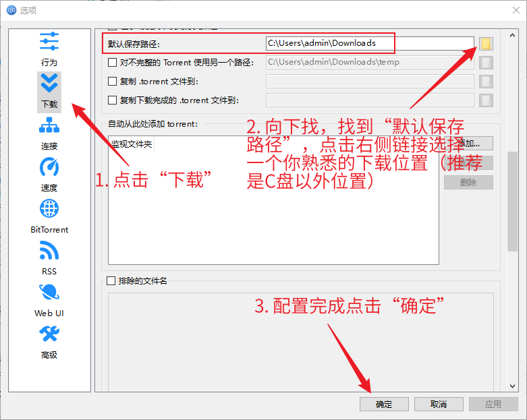Click browse icon beside 复制下载完成的 .torrent field
This screenshot has width=527, height=420.
486,100
